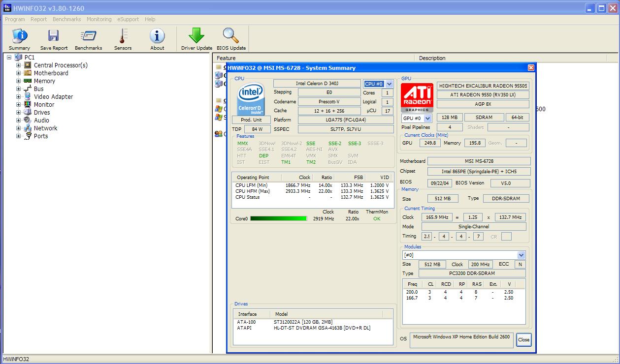Open the CPU #0 selector dropdown
Image resolution: width=620 pixels, height=364 pixels.
(x=390, y=84)
